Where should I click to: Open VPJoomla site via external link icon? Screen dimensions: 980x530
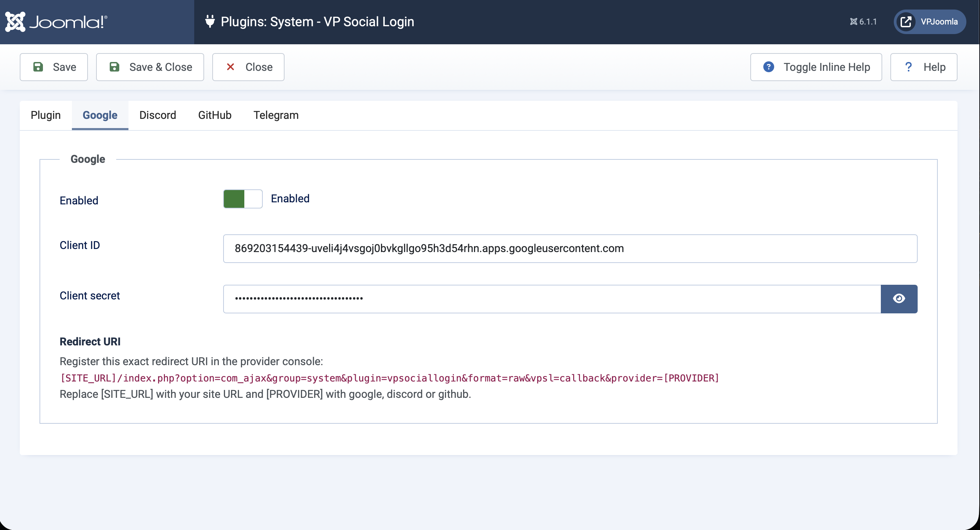coord(906,22)
